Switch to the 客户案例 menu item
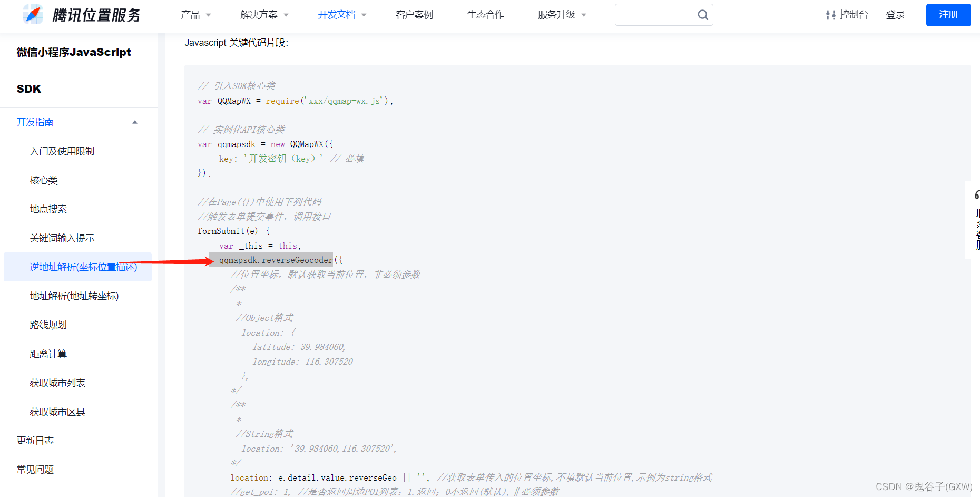 coord(414,15)
